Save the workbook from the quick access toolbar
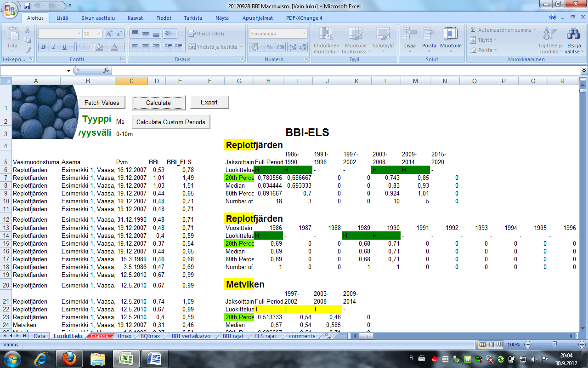Screen dimensions: 588x368 (27, 6)
